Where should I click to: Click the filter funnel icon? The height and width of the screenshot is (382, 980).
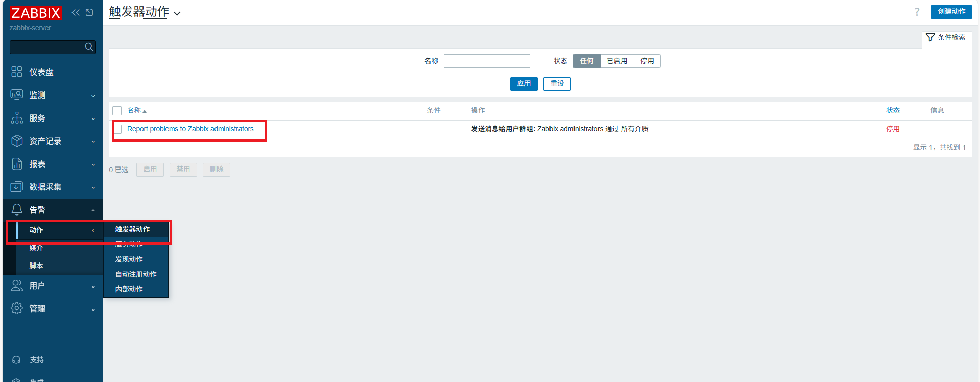(x=930, y=37)
